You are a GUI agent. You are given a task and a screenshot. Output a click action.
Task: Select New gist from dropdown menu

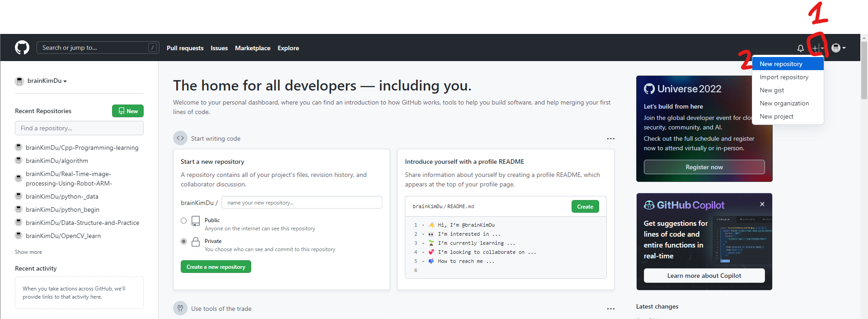pos(788,90)
